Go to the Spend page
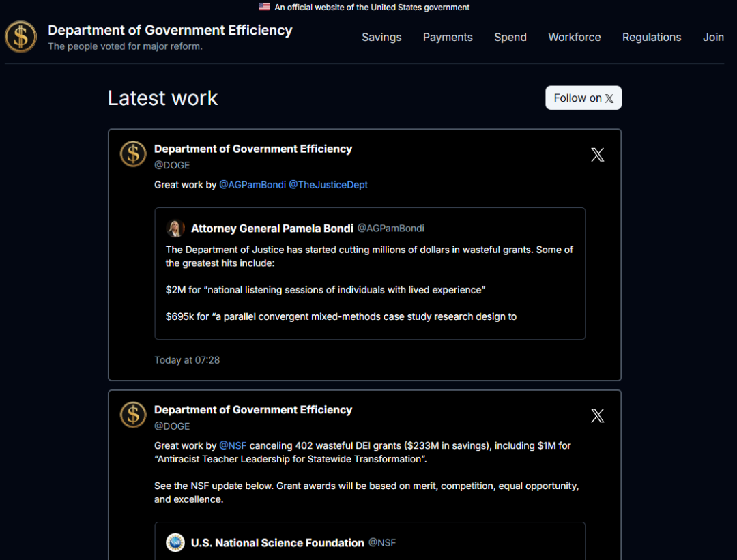The image size is (737, 560). tap(510, 37)
